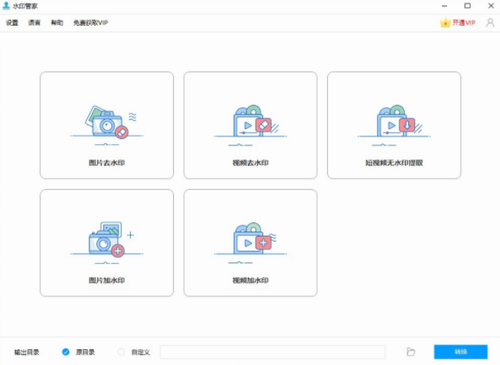
Task: Focus the output directory path field
Action: 272,352
